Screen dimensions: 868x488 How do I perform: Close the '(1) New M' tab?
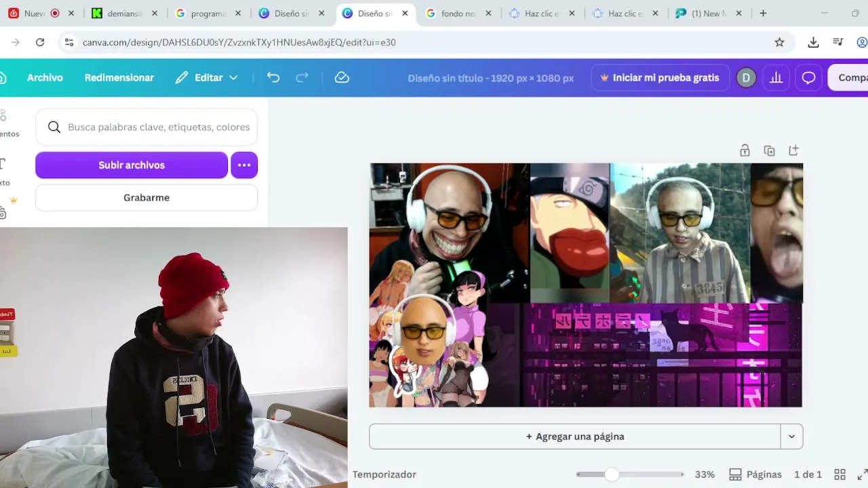click(738, 13)
